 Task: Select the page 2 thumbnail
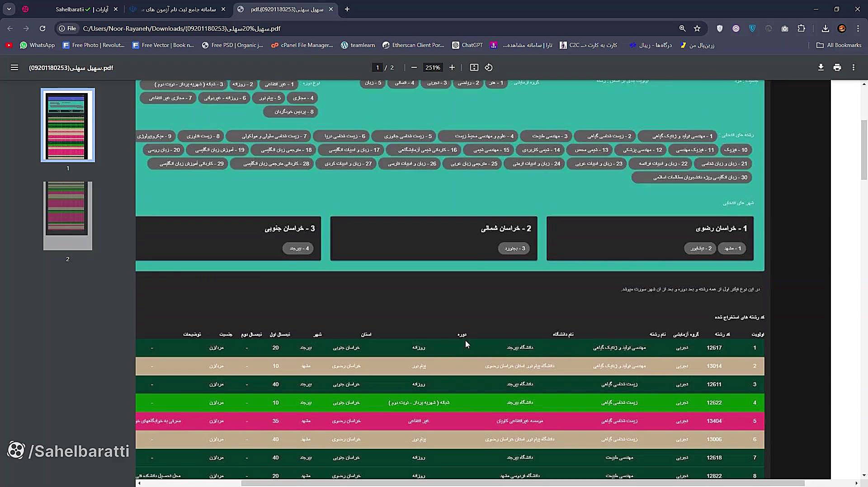coord(68,216)
